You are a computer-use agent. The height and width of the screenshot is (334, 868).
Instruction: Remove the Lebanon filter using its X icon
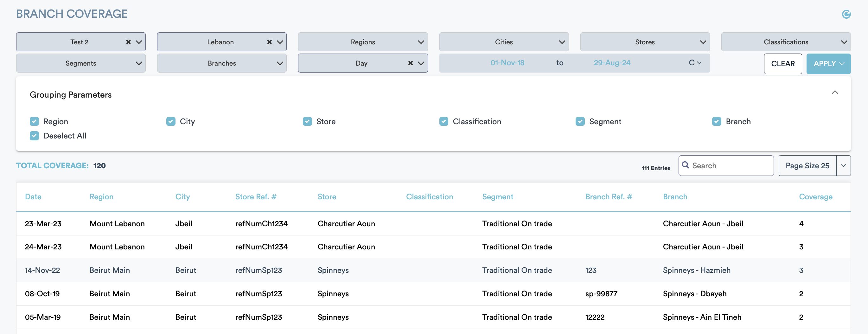click(269, 42)
